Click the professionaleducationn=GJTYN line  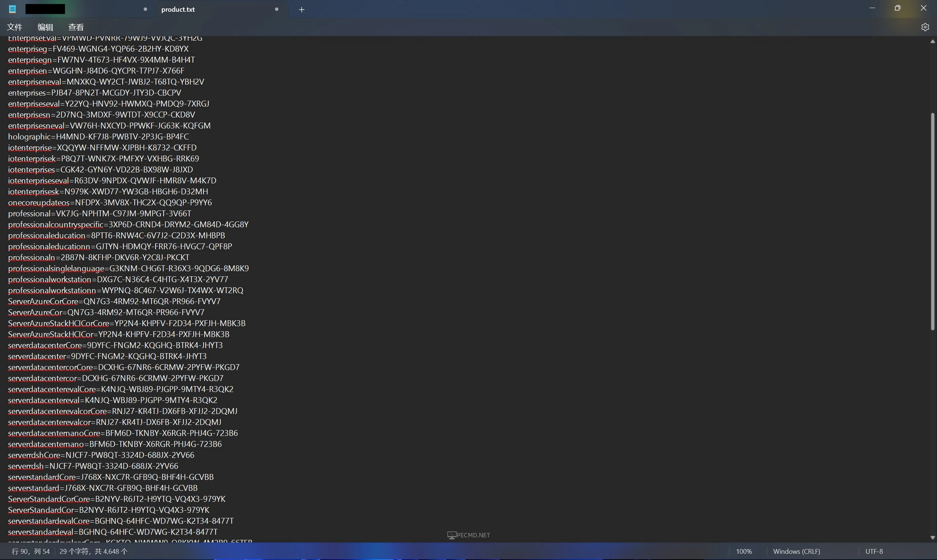tap(120, 246)
